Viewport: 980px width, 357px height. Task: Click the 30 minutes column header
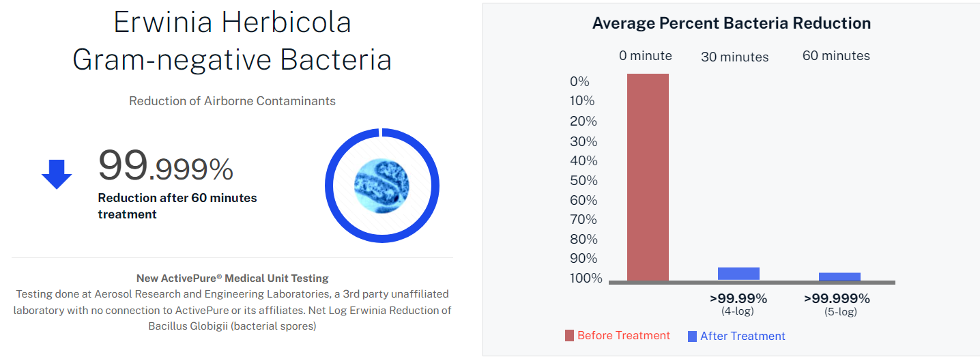point(734,57)
